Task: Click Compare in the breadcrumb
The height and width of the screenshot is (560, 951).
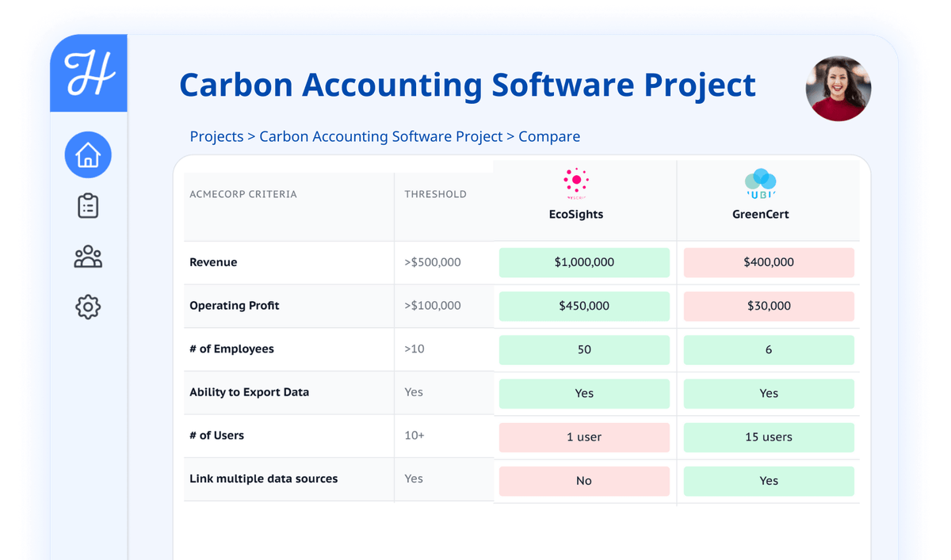Action: 549,136
